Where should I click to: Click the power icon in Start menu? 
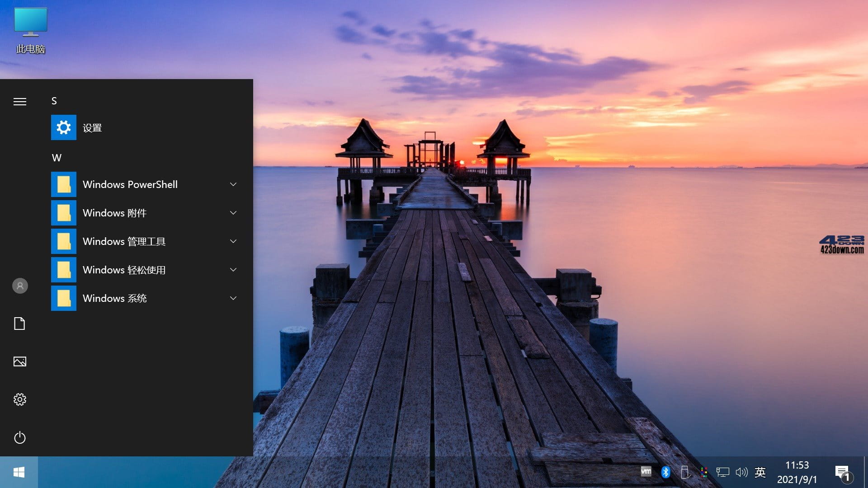[19, 437]
